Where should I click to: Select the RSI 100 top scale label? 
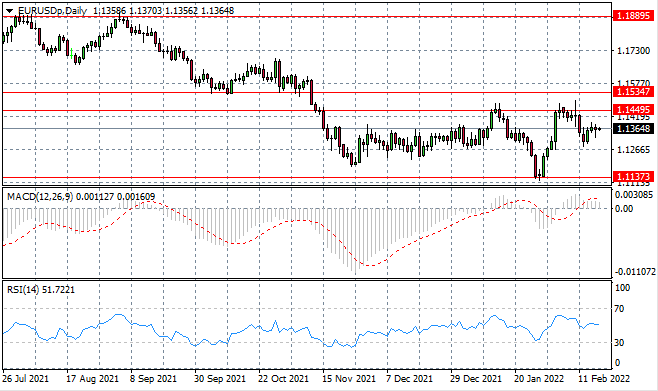click(622, 288)
